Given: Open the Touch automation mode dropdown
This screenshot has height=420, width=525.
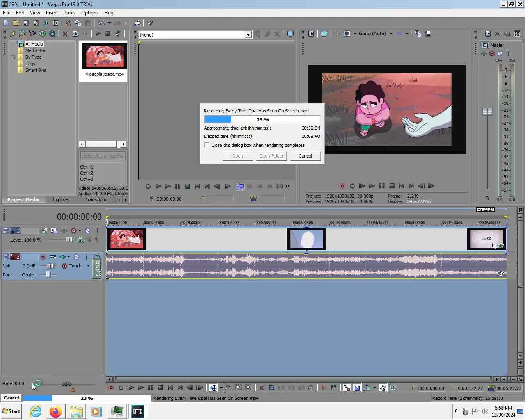Looking at the screenshot, I should 88,266.
